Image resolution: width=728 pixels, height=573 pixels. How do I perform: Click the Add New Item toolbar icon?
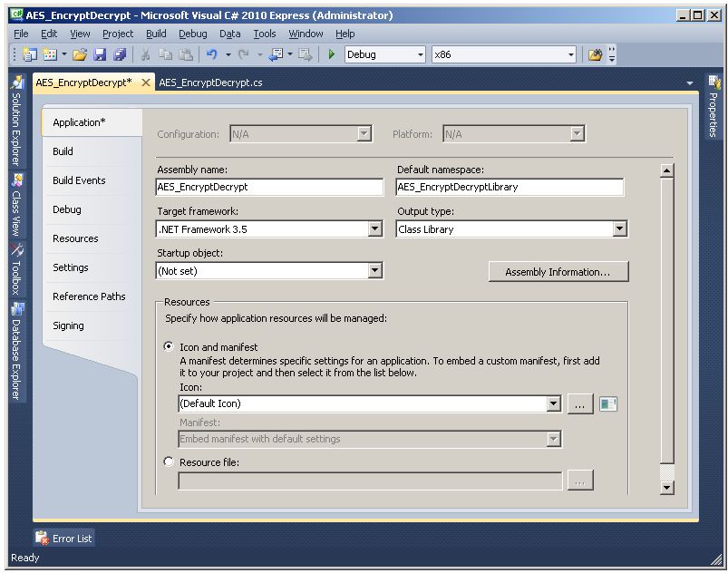50,54
